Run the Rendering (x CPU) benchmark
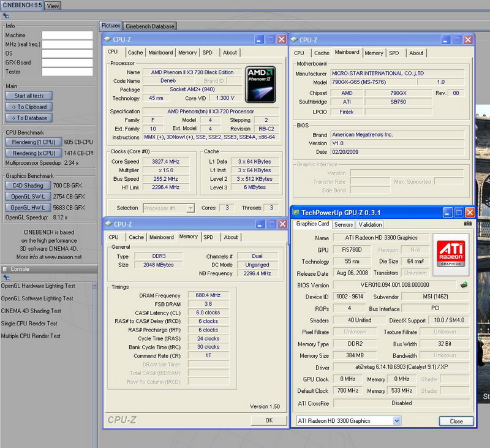Image resolution: width=490 pixels, height=448 pixels. click(33, 153)
